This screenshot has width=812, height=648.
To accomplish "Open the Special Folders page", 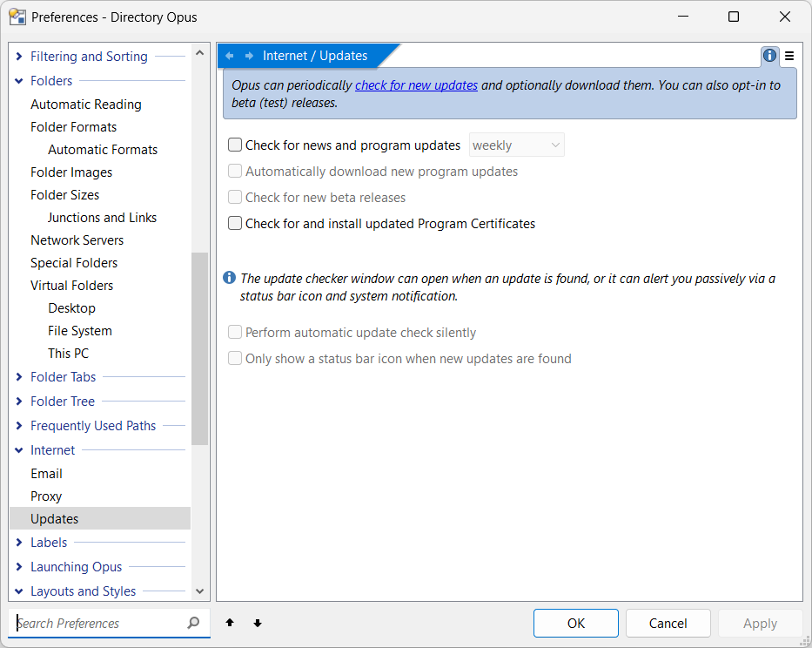I will pyautogui.click(x=74, y=263).
